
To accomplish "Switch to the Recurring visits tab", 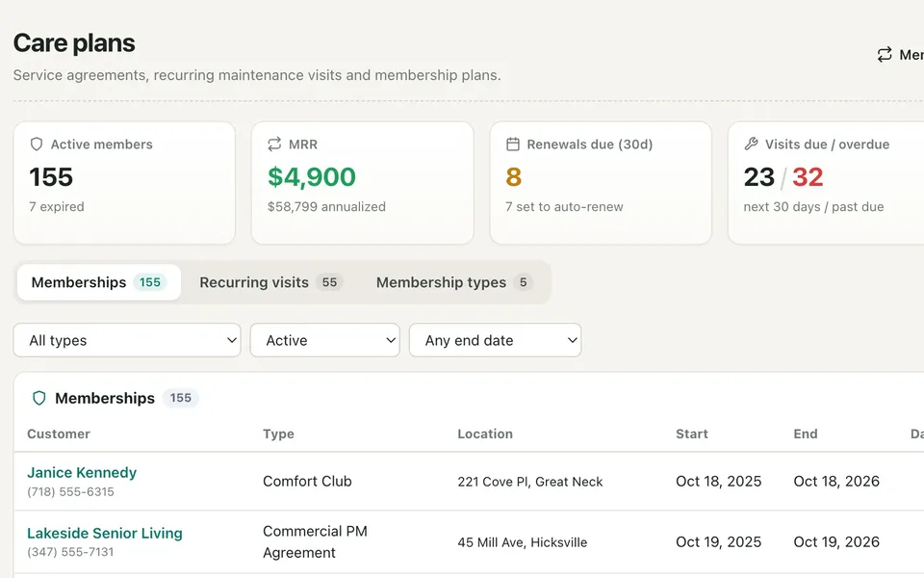I will point(271,282).
